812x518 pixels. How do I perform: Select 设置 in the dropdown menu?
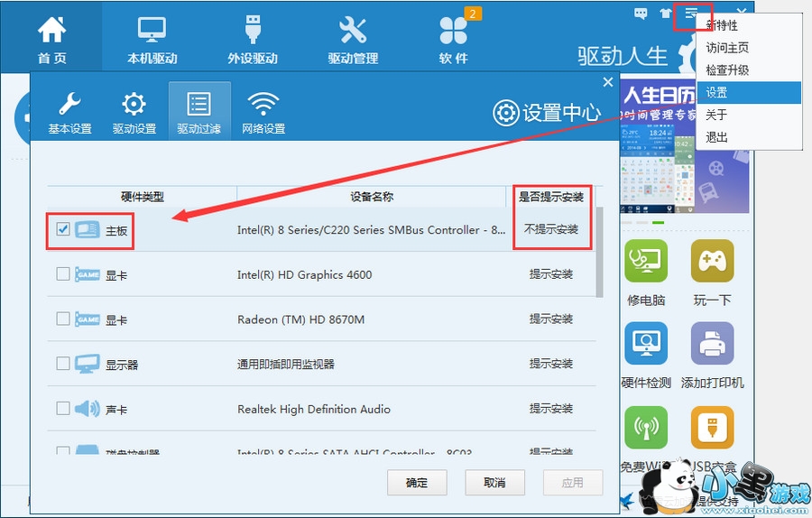(x=749, y=92)
